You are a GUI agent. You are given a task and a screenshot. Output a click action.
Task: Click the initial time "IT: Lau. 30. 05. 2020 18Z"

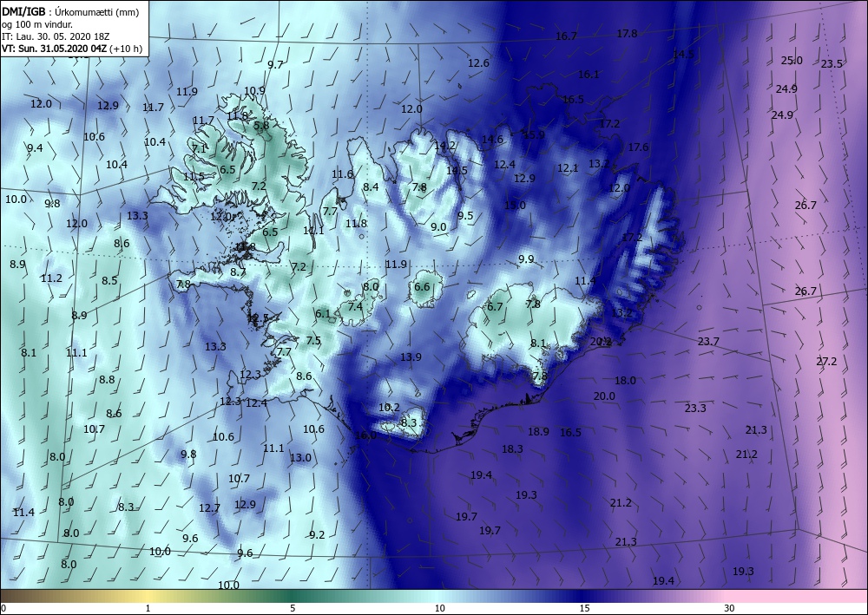[x=56, y=36]
